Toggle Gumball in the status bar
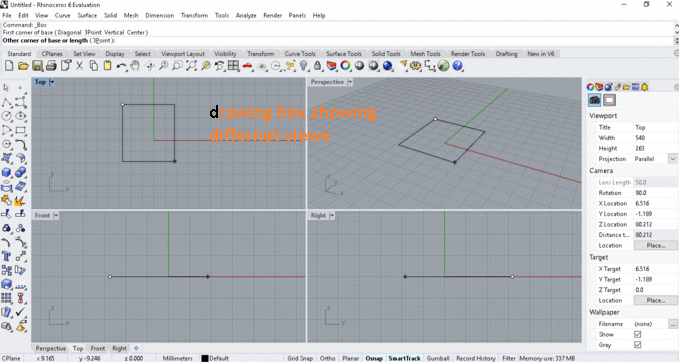Screen dimensions: 679x362 pos(438,358)
